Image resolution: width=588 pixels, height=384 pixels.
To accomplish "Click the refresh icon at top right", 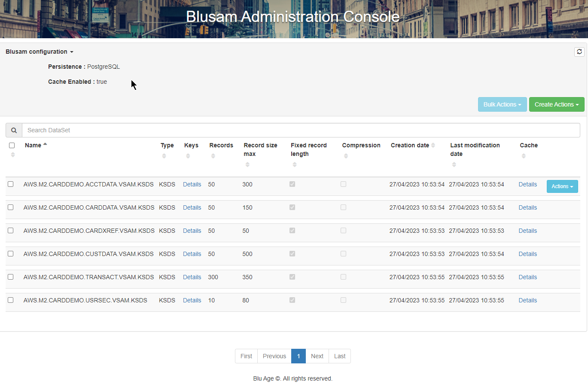I will tap(579, 52).
